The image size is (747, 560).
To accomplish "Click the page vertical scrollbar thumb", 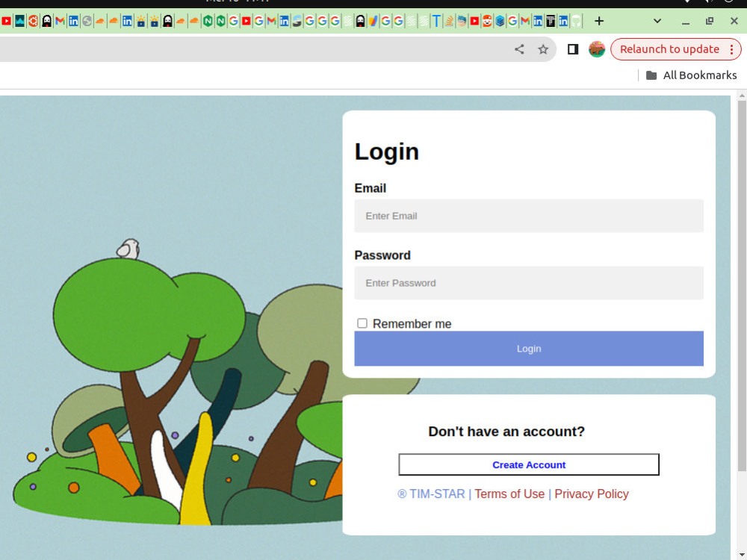I will [742, 286].
